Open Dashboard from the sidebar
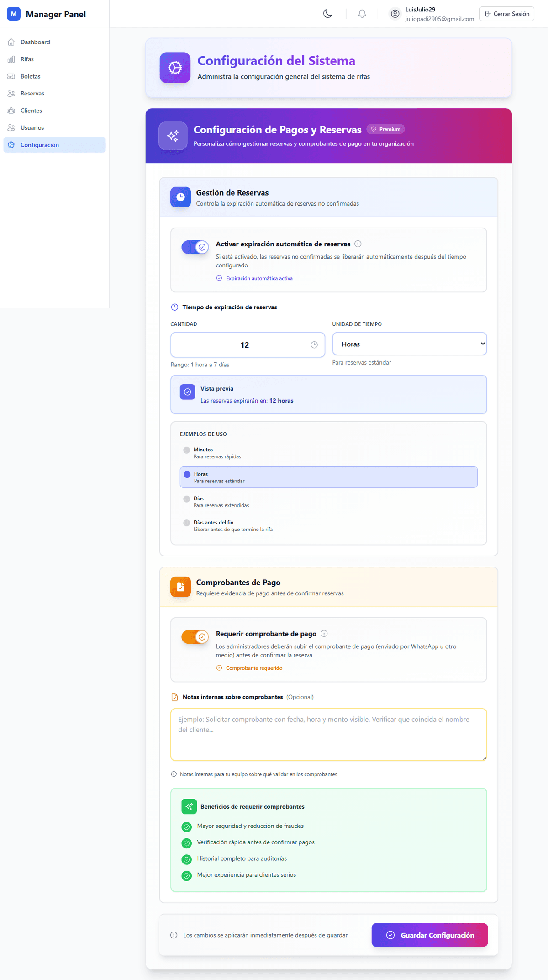Image resolution: width=548 pixels, height=980 pixels. tap(35, 42)
